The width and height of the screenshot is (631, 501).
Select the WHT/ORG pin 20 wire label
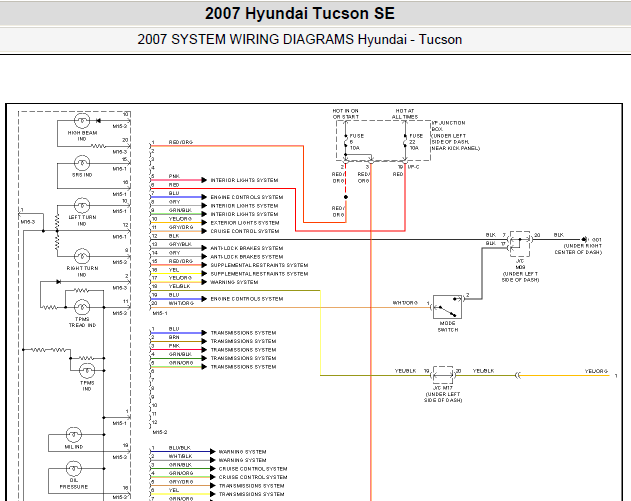click(x=181, y=303)
